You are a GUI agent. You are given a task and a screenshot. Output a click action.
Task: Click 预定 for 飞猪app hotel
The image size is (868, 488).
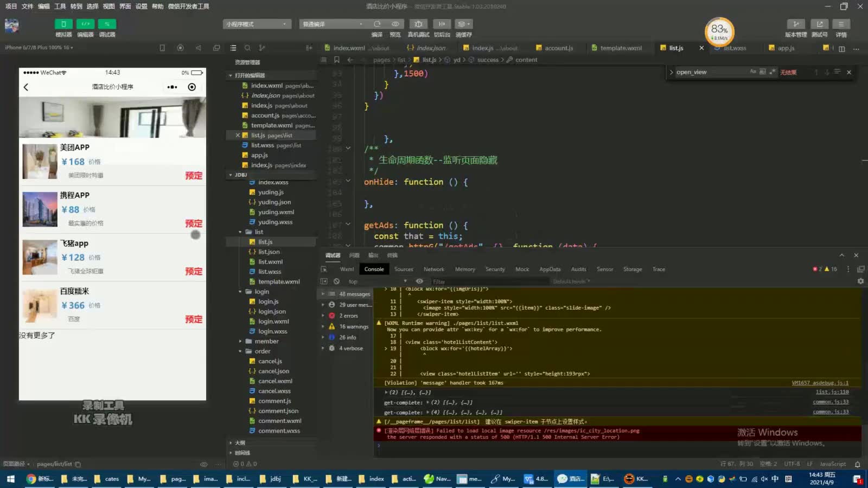click(x=194, y=271)
